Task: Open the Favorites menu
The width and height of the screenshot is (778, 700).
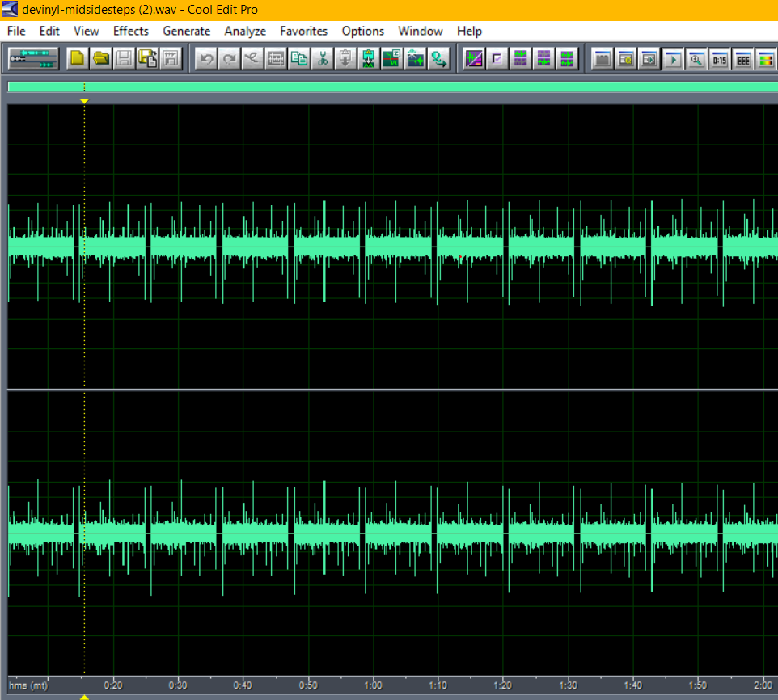Action: pyautogui.click(x=303, y=32)
